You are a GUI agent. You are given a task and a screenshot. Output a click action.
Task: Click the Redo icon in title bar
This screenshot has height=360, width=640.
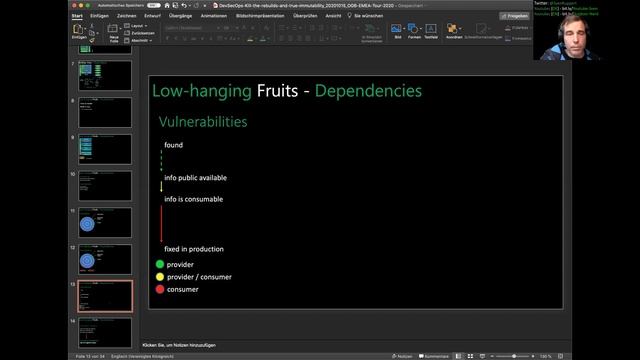196,5
